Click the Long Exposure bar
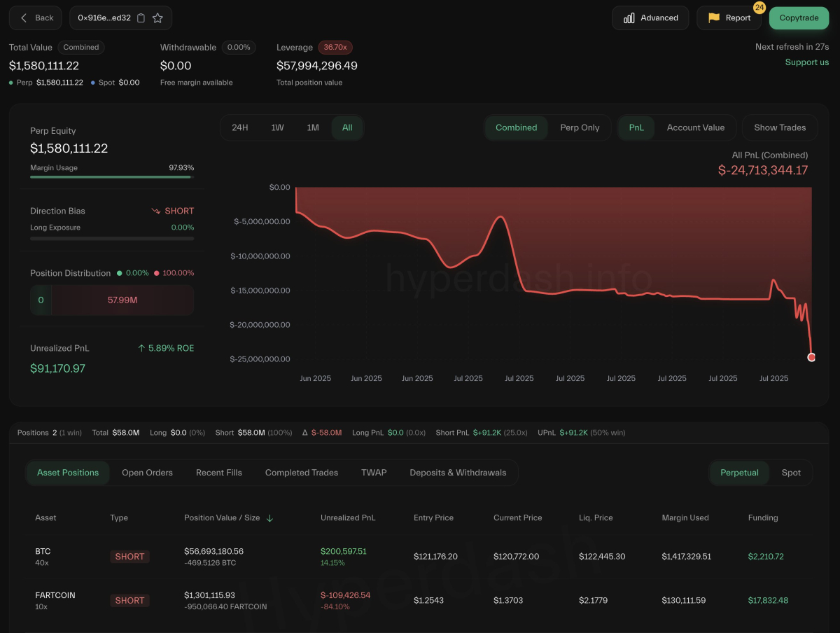This screenshot has width=840, height=633. (x=112, y=238)
